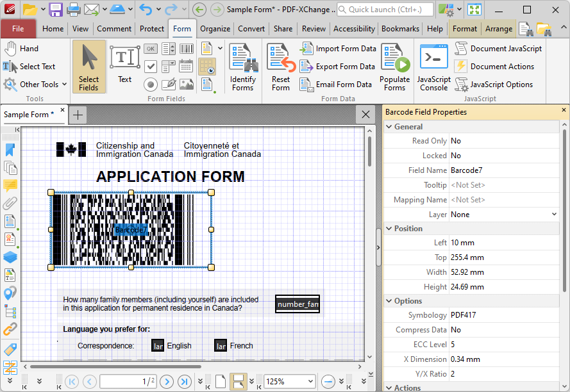
Task: Go to the next page
Action: 167,382
